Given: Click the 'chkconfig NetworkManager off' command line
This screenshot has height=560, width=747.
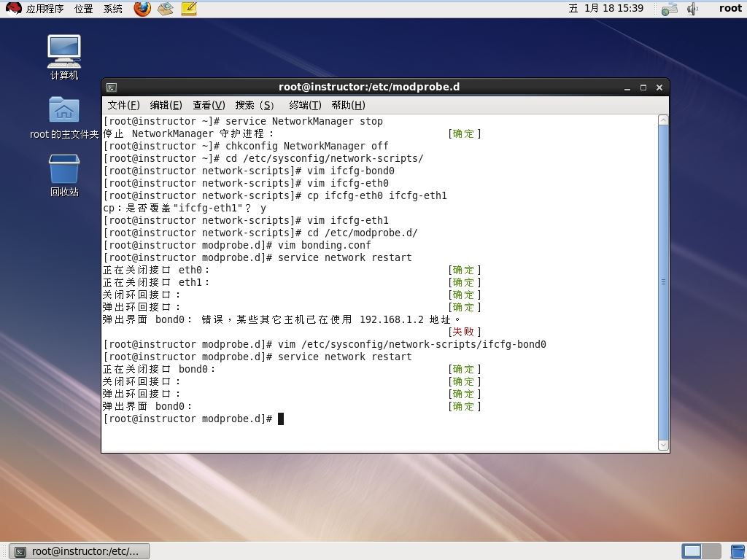Looking at the screenshot, I should point(246,146).
